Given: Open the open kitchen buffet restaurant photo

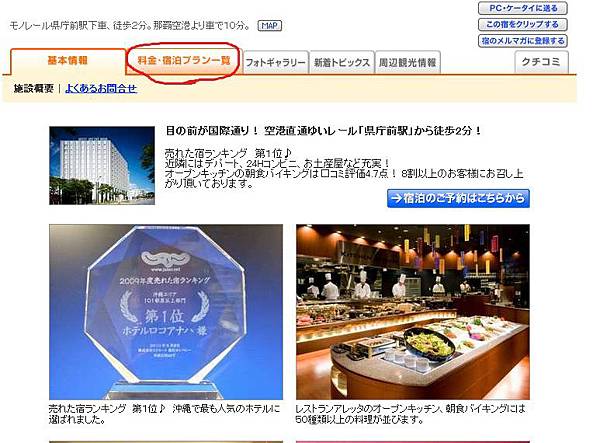Looking at the screenshot, I should point(413,312).
